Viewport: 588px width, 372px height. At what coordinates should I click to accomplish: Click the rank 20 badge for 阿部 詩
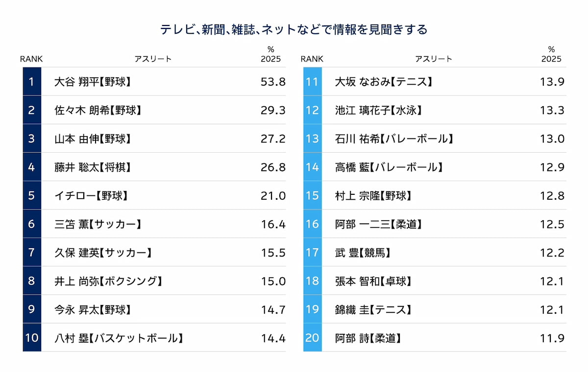(x=312, y=338)
